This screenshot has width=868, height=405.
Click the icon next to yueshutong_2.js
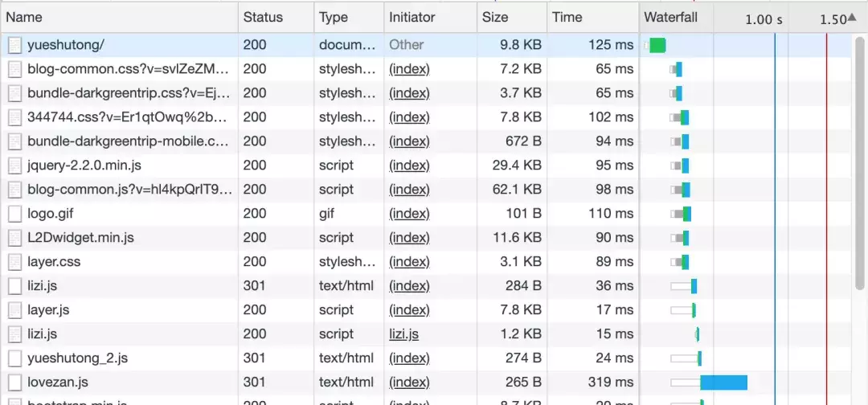(15, 358)
